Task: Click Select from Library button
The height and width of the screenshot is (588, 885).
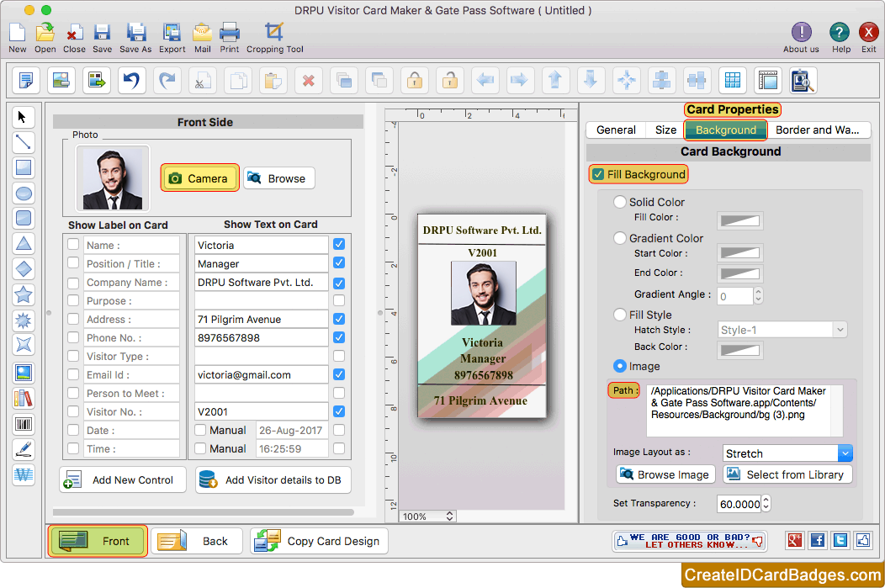Action: pos(787,474)
